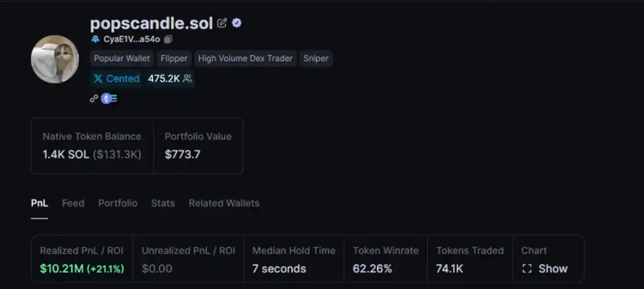Click the Ethereum and Solana chain icons
Screen dimensions: 644x289
click(x=109, y=99)
